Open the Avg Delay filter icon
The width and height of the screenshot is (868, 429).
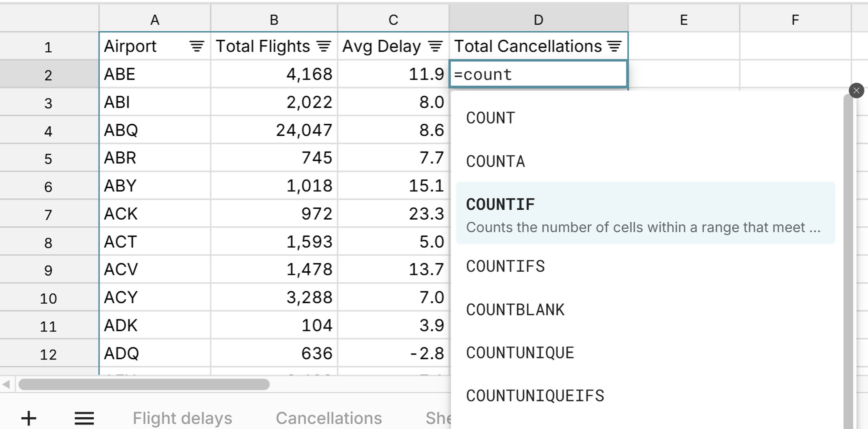click(x=435, y=46)
